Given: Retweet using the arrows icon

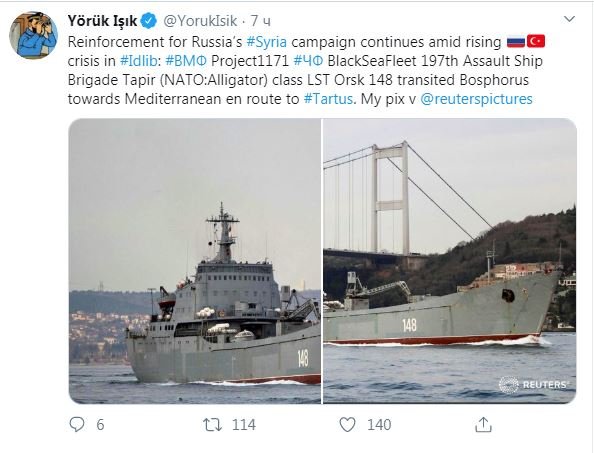Looking at the screenshot, I should click(x=213, y=425).
